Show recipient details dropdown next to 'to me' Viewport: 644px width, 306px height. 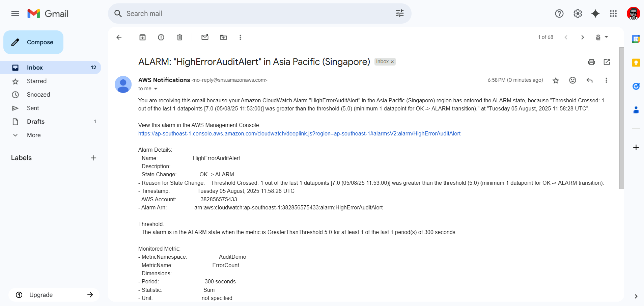pyautogui.click(x=156, y=89)
